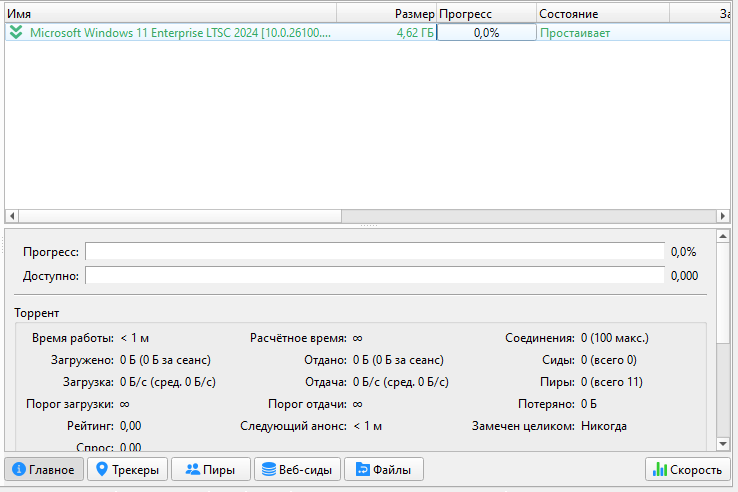The height and width of the screenshot is (492, 738).
Task: Click the Расчётное время infinity value
Action: [358, 339]
